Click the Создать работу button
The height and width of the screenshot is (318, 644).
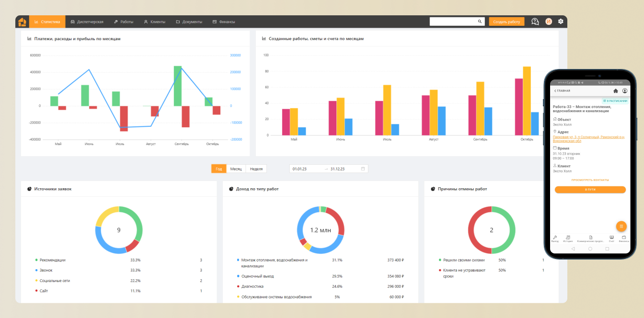pos(506,22)
